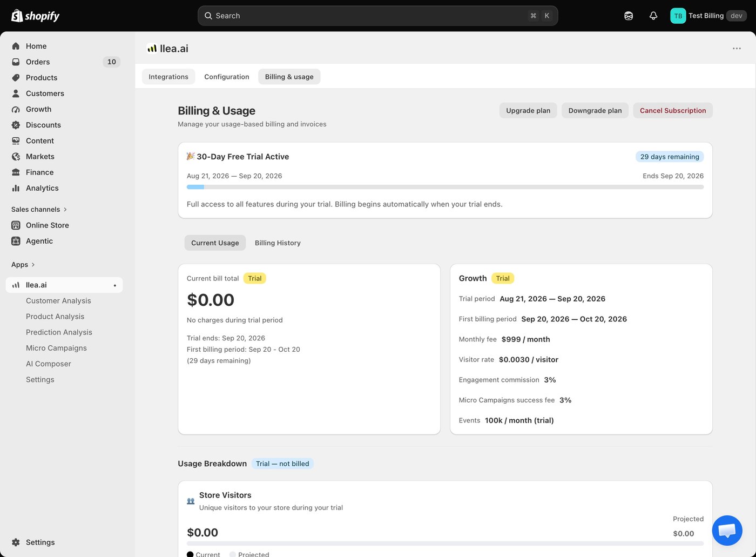Viewport: 756px width, 557px height.
Task: Click the Orders inbox icon
Action: click(x=16, y=62)
